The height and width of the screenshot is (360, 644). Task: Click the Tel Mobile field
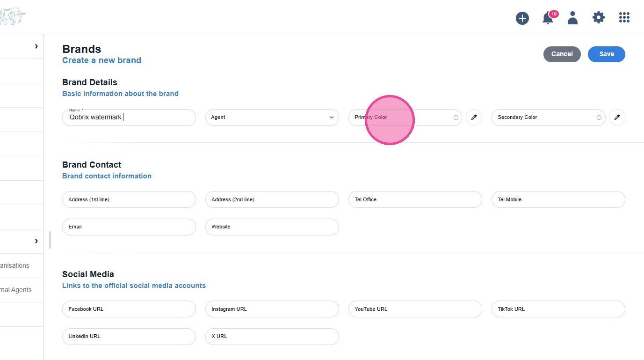pyautogui.click(x=558, y=199)
